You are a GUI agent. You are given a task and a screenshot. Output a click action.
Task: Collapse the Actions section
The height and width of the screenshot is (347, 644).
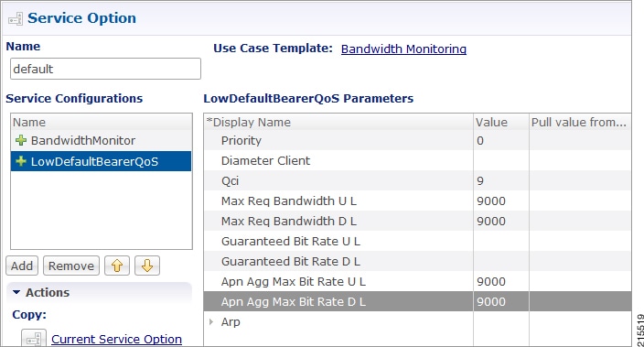pos(16,292)
